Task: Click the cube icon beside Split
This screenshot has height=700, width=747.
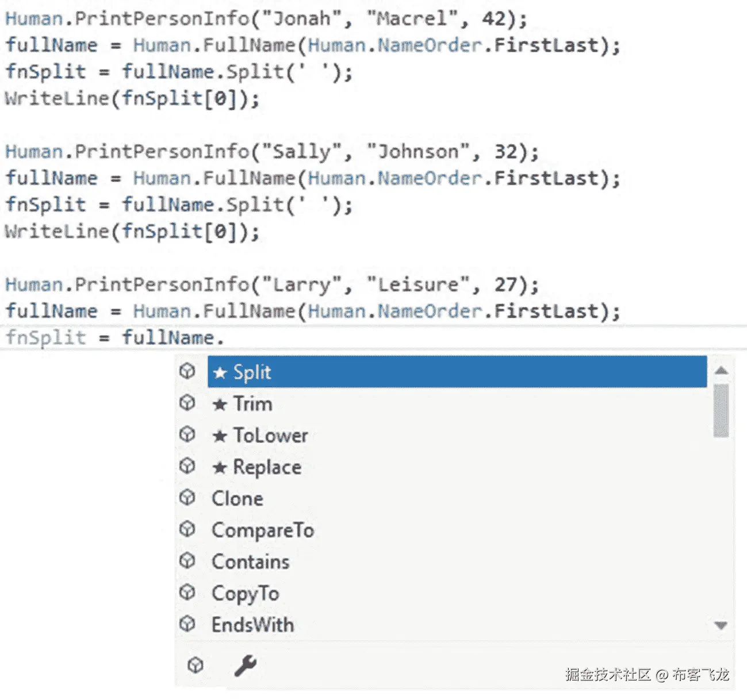Action: (187, 371)
